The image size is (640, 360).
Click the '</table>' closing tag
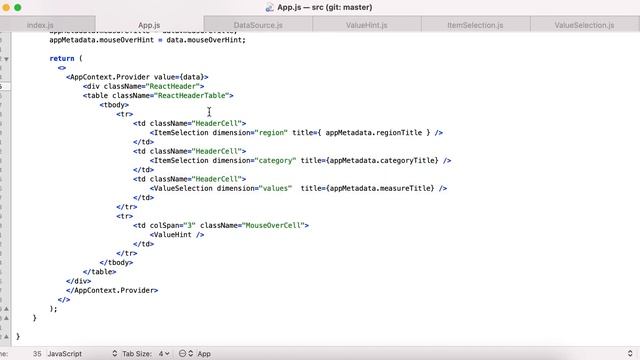point(99,272)
